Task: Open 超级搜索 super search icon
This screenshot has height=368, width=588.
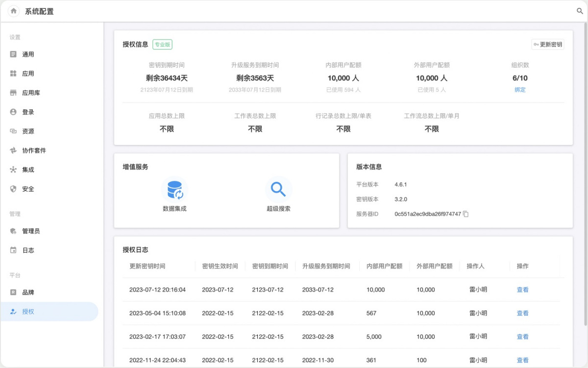Action: pos(278,190)
